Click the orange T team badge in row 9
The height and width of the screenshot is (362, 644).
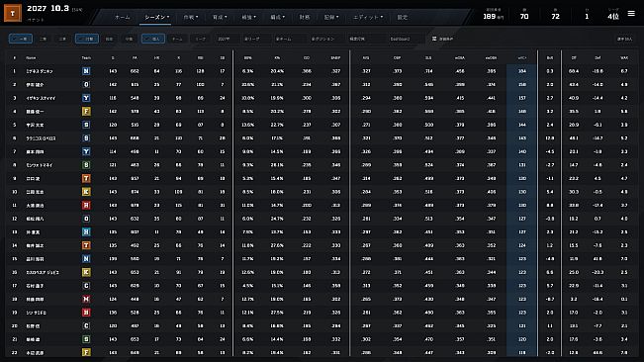(x=86, y=179)
